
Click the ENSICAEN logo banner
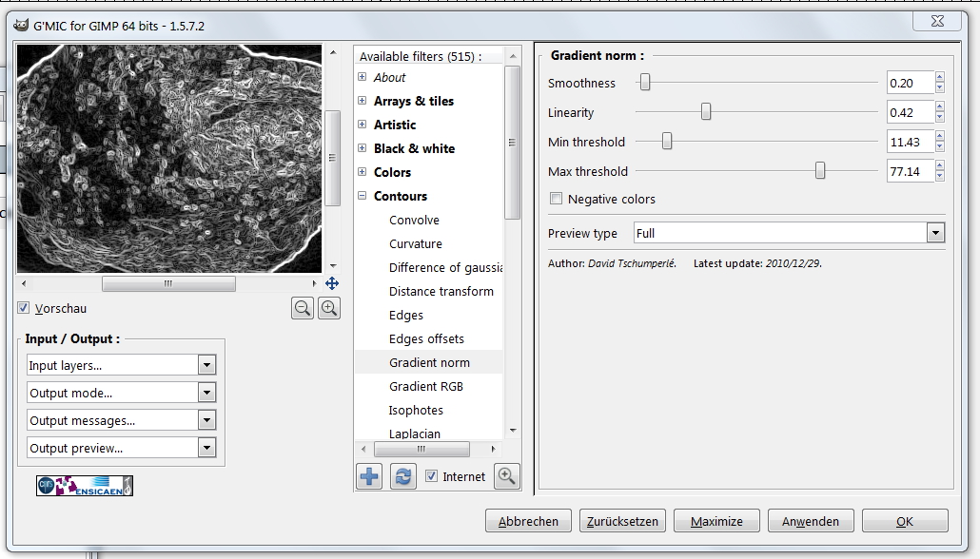tap(85, 486)
